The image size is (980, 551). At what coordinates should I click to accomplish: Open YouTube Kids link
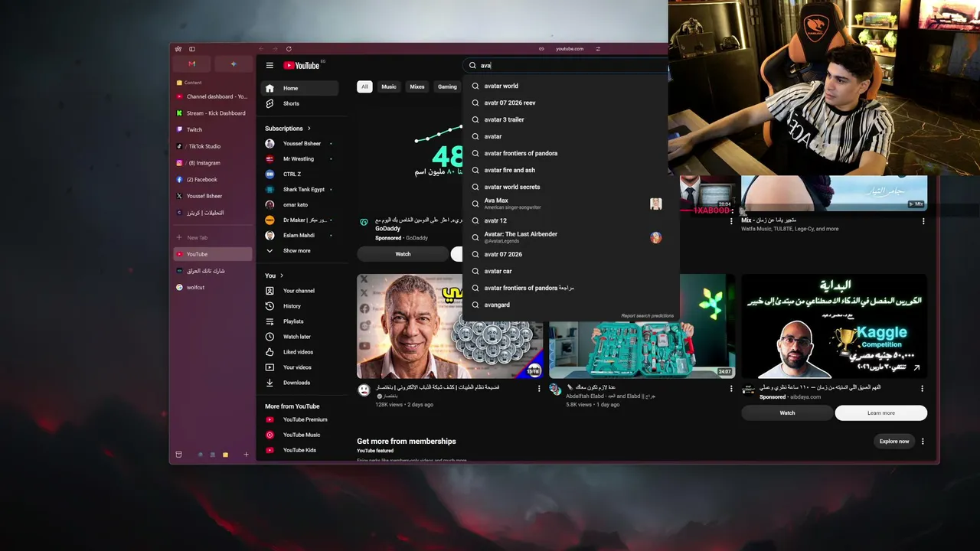tap(299, 450)
